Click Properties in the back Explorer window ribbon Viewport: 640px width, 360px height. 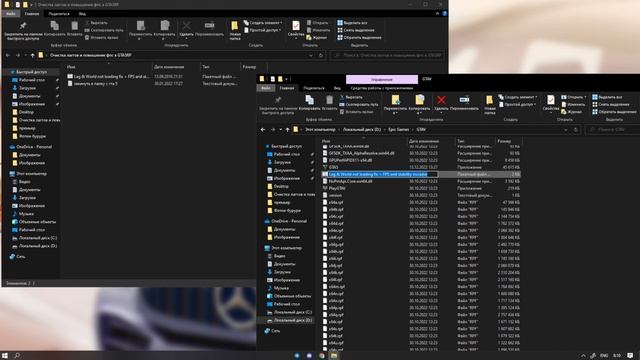(296, 29)
